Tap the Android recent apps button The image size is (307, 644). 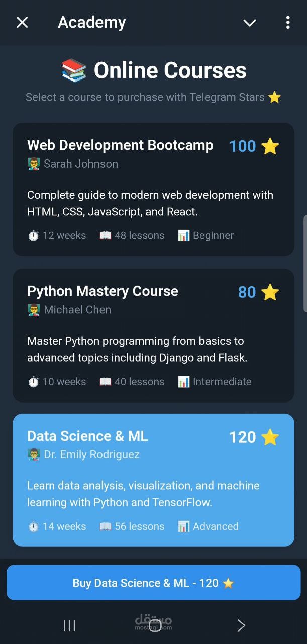click(x=69, y=625)
